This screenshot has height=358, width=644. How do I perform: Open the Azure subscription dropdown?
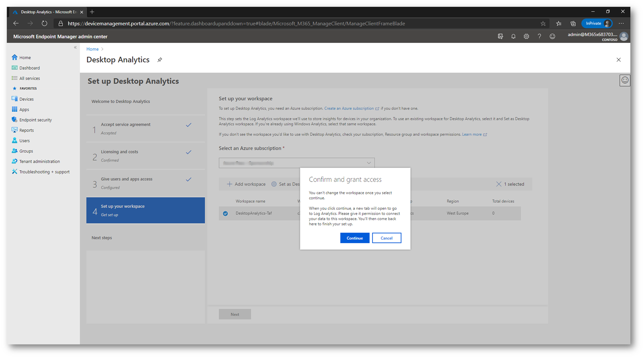click(x=297, y=163)
